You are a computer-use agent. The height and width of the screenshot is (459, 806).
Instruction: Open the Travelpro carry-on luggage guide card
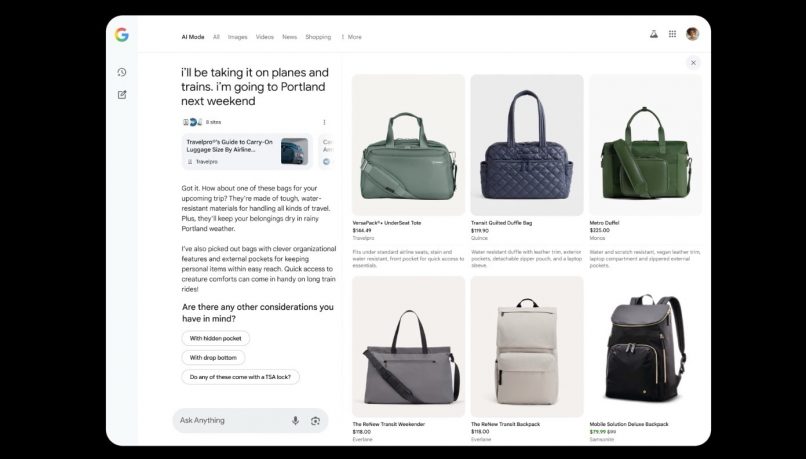[x=247, y=151]
